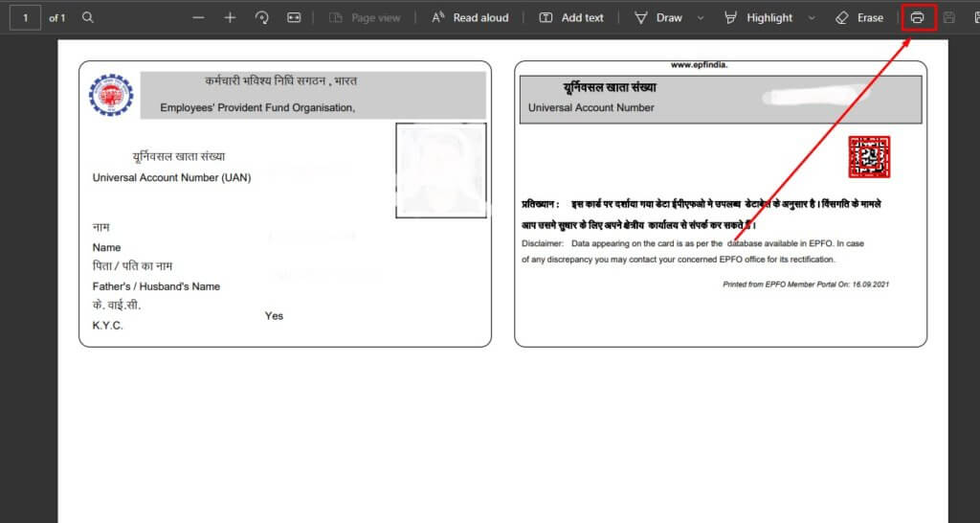Zoom out using the minus icon
Image resolution: width=980 pixels, height=523 pixels.
pyautogui.click(x=198, y=17)
